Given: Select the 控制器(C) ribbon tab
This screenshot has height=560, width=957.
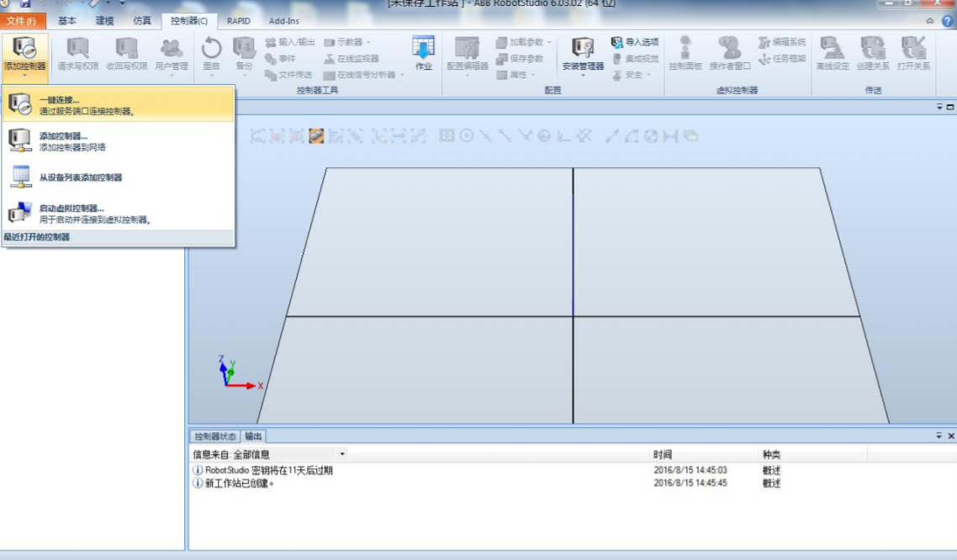Looking at the screenshot, I should click(188, 21).
